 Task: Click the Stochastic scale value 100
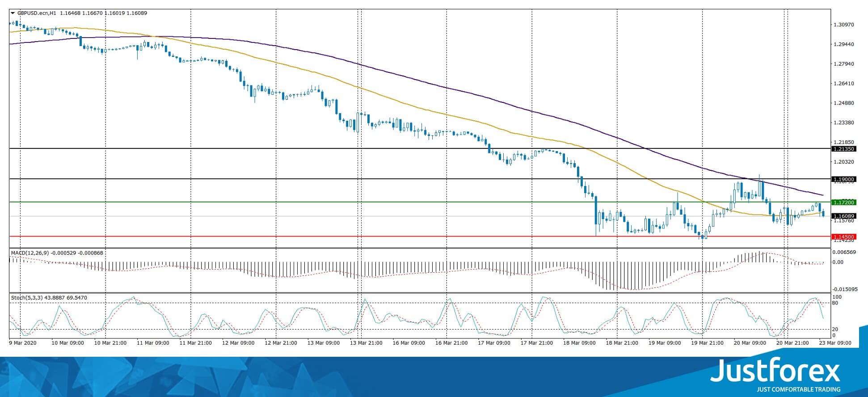click(x=837, y=297)
